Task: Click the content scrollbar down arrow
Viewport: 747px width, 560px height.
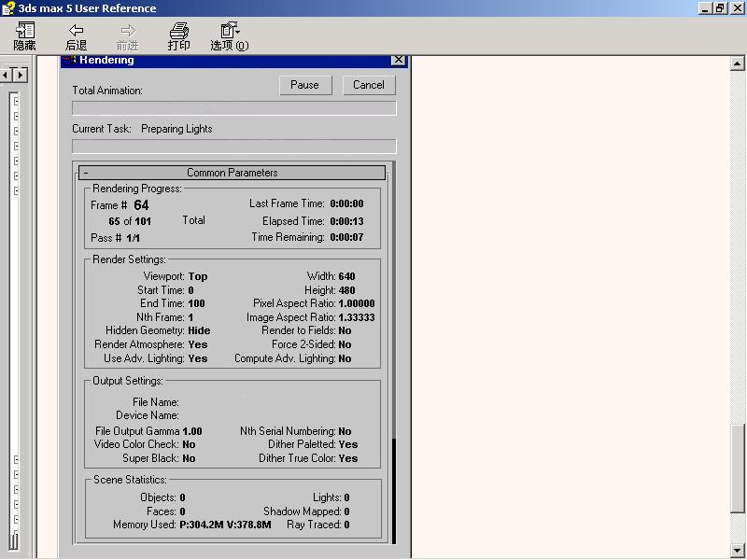Action: point(737,550)
